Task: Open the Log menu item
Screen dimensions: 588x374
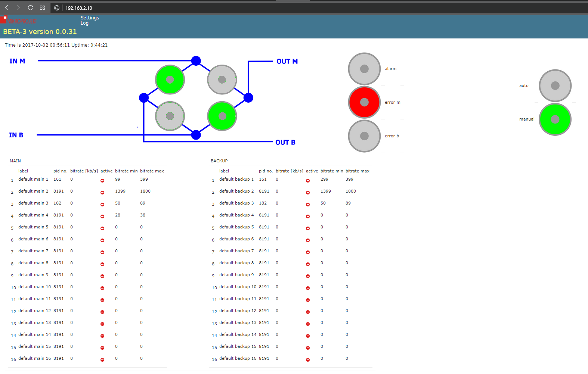Action: point(84,23)
